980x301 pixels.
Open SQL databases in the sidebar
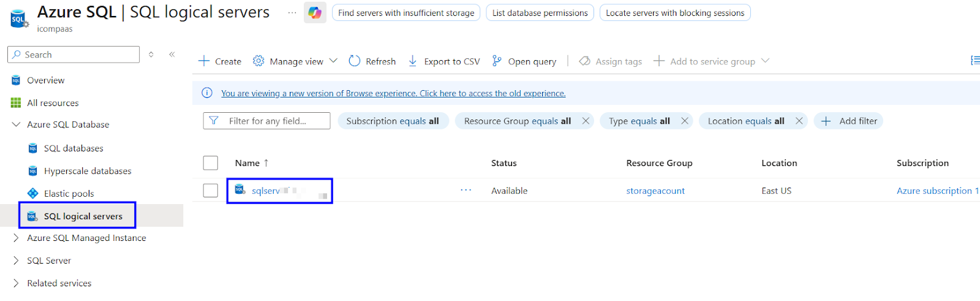tap(73, 148)
